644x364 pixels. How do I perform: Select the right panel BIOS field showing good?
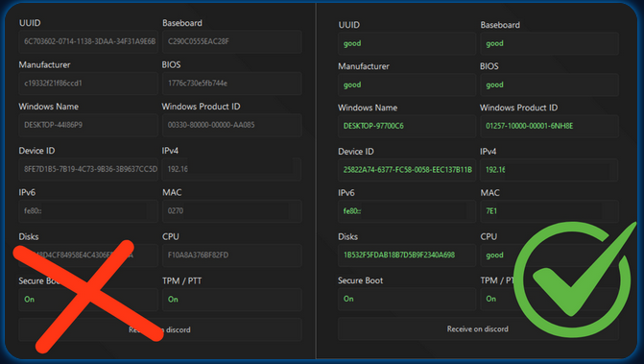click(x=550, y=85)
